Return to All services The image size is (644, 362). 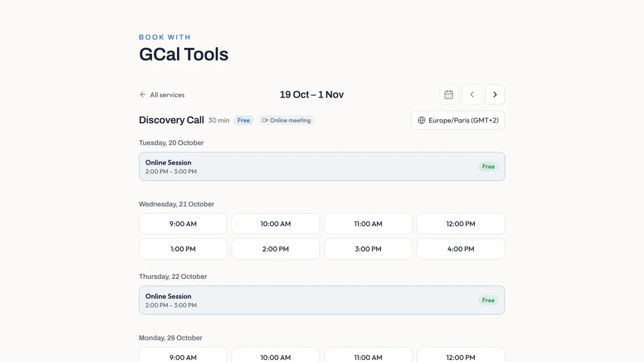162,94
